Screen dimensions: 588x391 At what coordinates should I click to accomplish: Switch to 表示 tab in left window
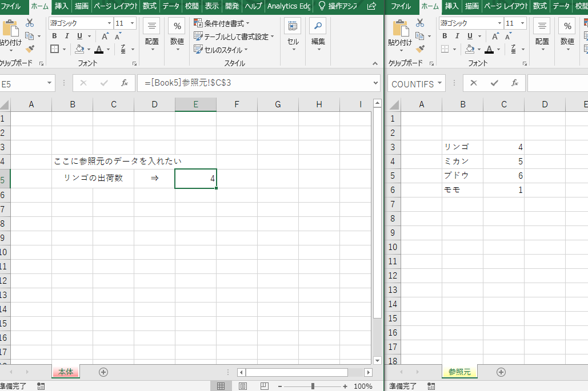(x=212, y=6)
